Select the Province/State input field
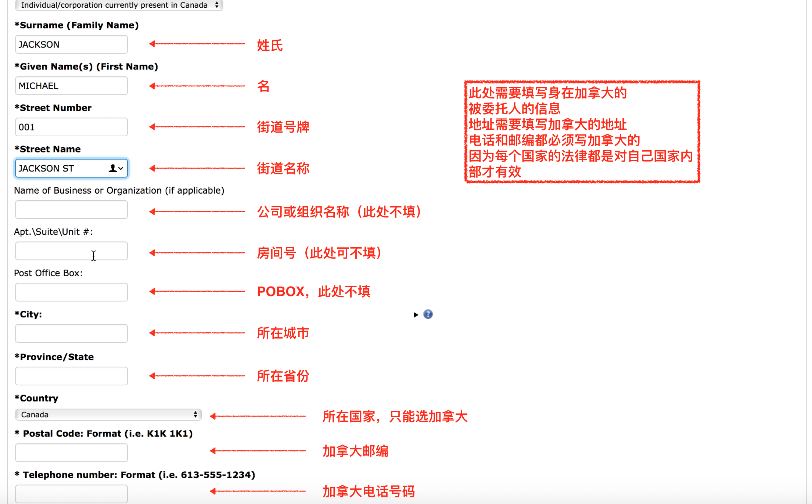 71,376
